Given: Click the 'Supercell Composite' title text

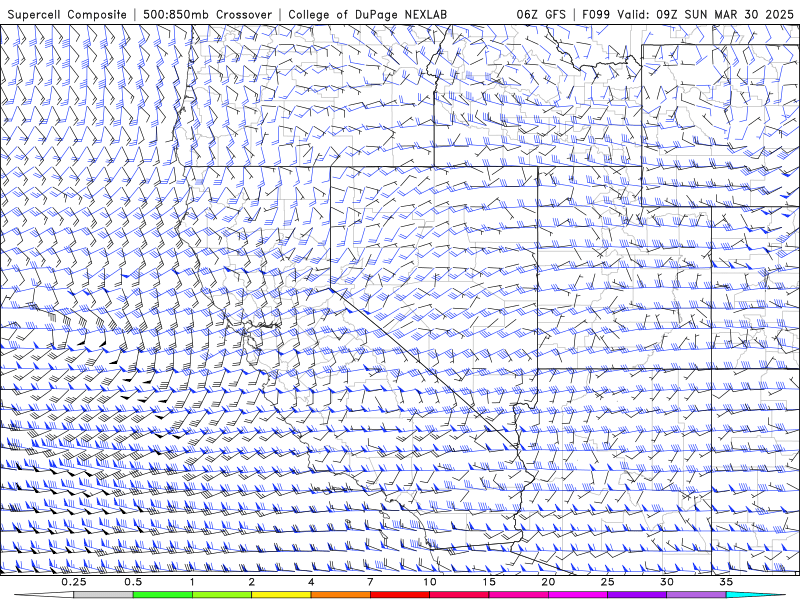Looking at the screenshot, I should [x=67, y=14].
